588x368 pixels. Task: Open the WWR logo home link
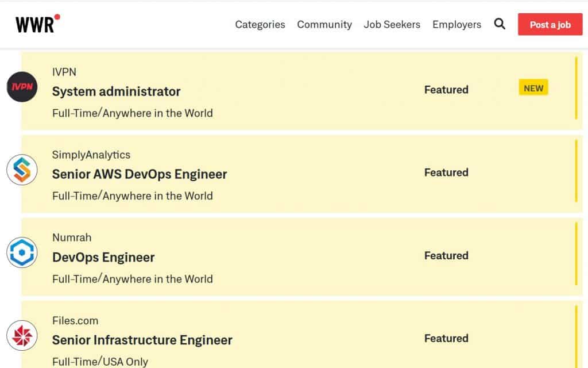37,24
